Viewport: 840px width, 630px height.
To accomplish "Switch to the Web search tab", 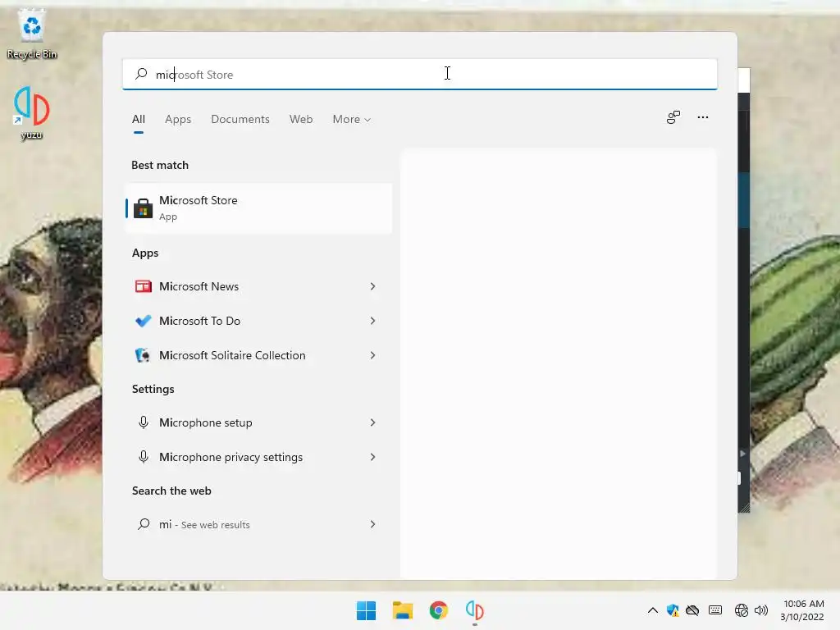I will click(x=301, y=120).
